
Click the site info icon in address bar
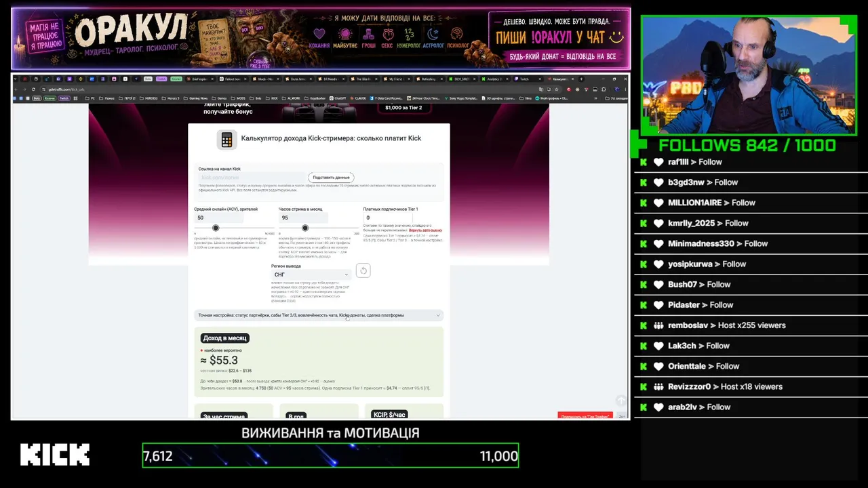[x=44, y=89]
